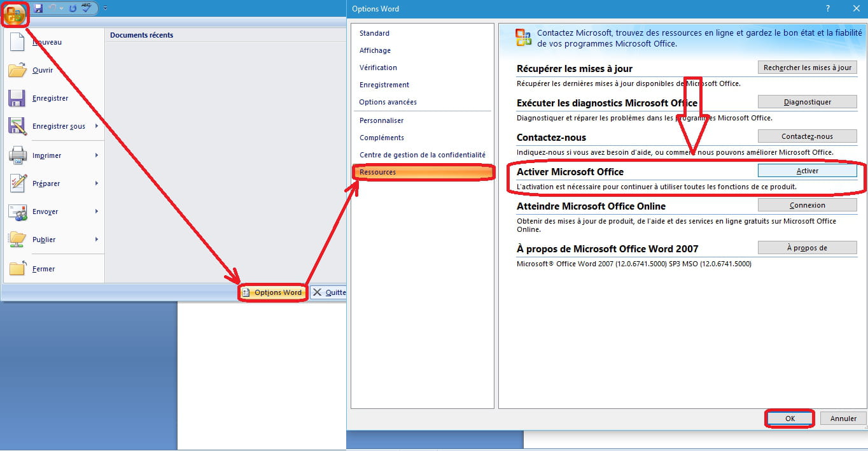Click the Undo arrow in quick access toolbar
The image size is (868, 451).
[53, 8]
